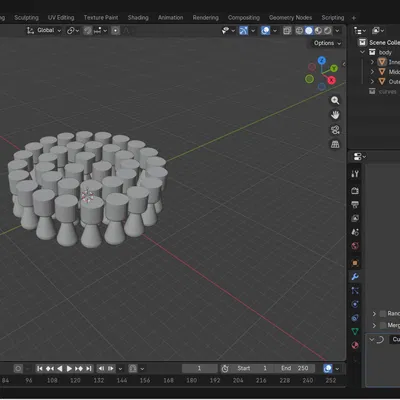The image size is (400, 400).
Task: Open the snapping options dropdown
Action: pos(100,31)
